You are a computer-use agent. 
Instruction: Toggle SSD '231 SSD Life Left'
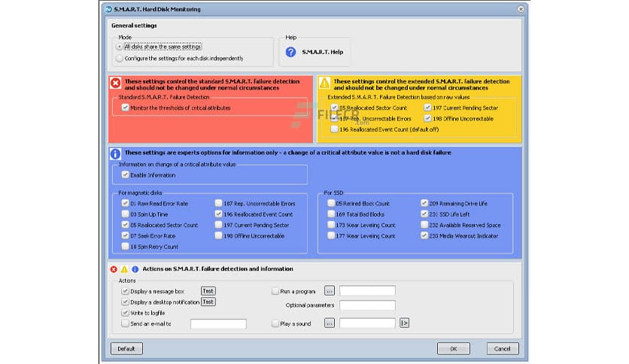click(x=424, y=214)
